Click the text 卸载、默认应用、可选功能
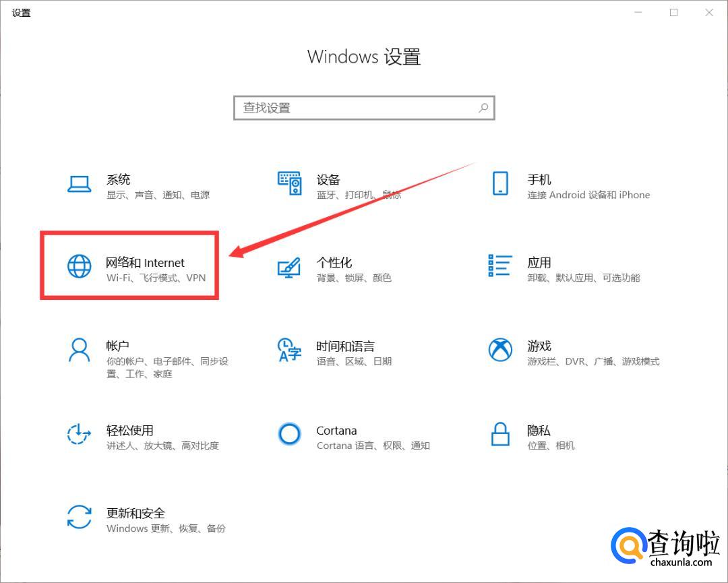Viewport: 728px width, 583px height. pyautogui.click(x=584, y=278)
